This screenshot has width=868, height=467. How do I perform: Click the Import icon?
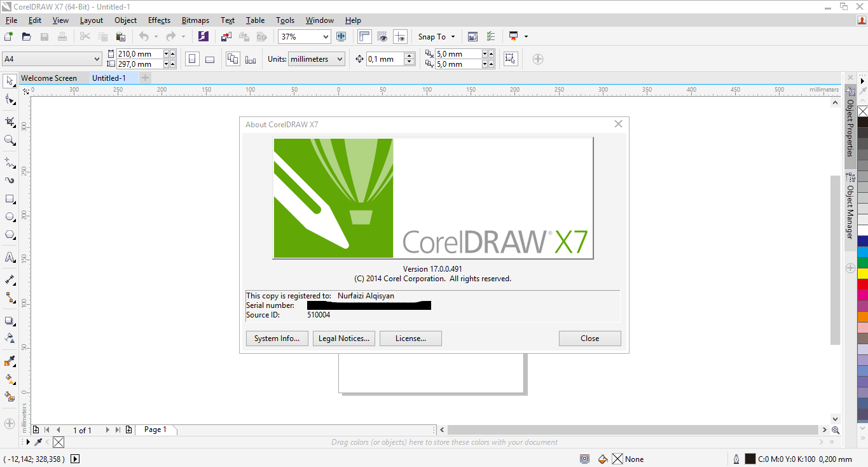(226, 37)
